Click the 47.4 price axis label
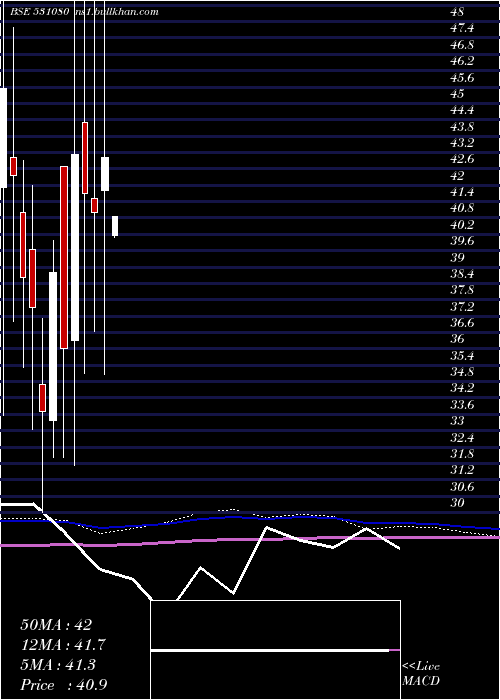The height and width of the screenshot is (700, 500). pos(462,29)
